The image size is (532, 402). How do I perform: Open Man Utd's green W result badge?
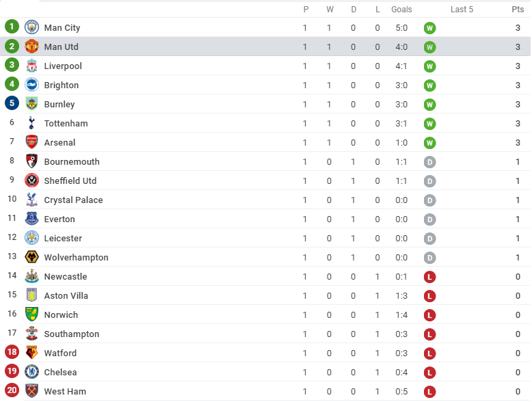tap(429, 47)
